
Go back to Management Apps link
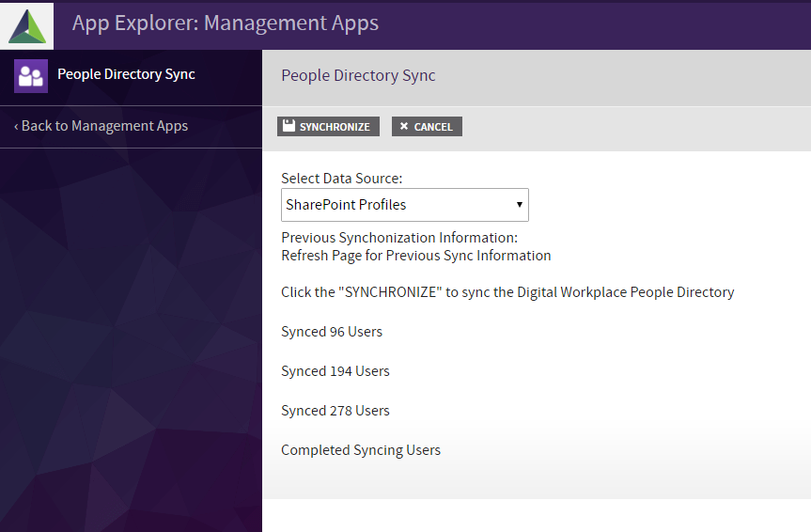[104, 126]
